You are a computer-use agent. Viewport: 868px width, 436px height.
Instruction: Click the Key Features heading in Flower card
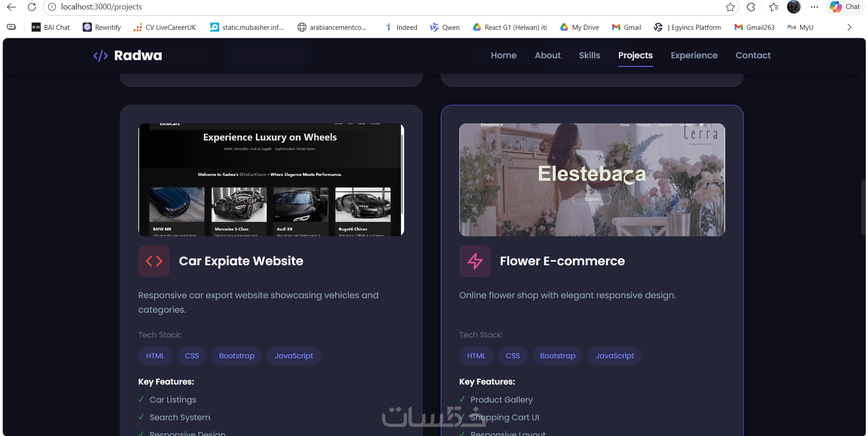[487, 382]
